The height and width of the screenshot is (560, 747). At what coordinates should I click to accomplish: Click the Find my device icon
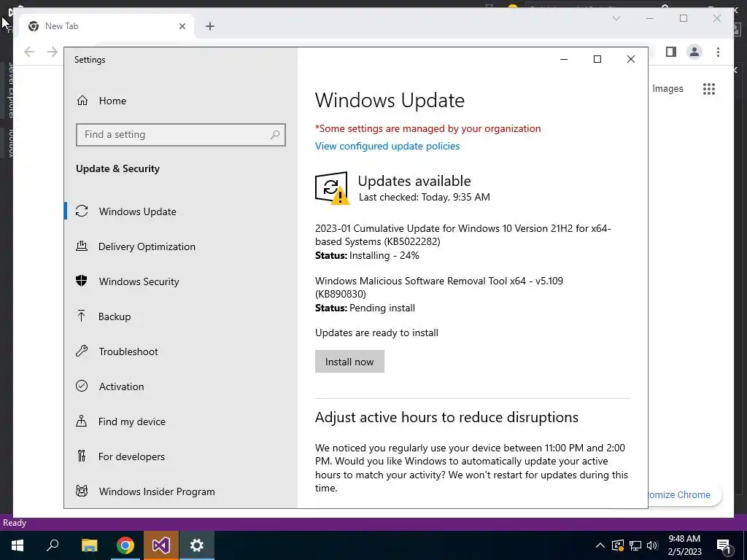click(x=82, y=421)
